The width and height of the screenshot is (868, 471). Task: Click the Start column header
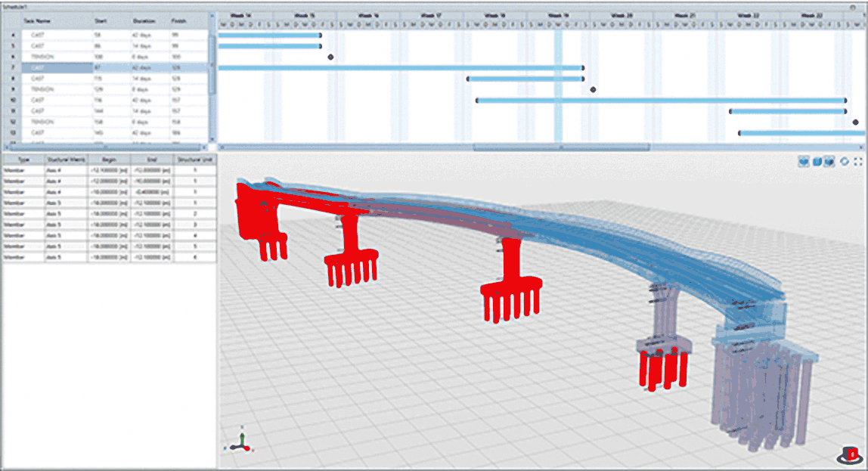[x=111, y=21]
